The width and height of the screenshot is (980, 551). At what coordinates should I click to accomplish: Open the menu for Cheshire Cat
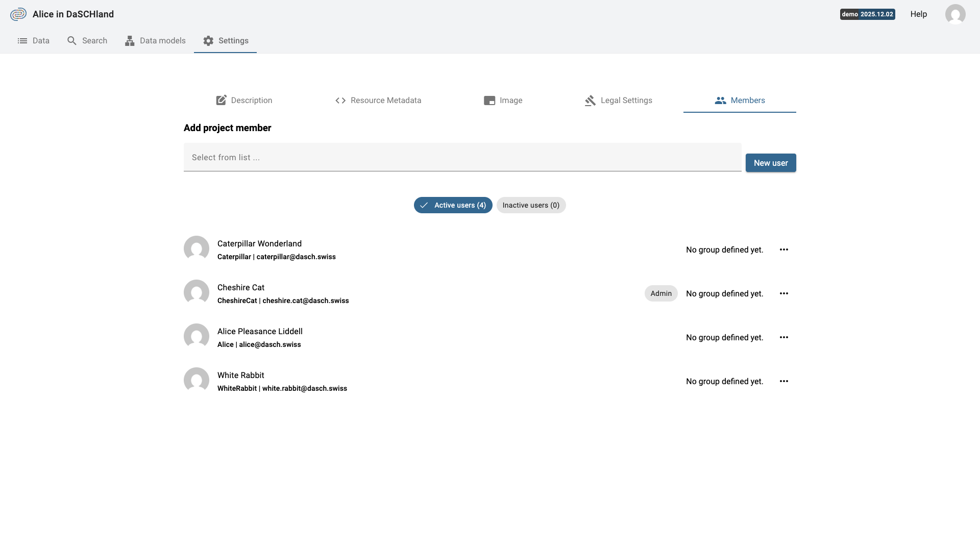click(x=784, y=293)
